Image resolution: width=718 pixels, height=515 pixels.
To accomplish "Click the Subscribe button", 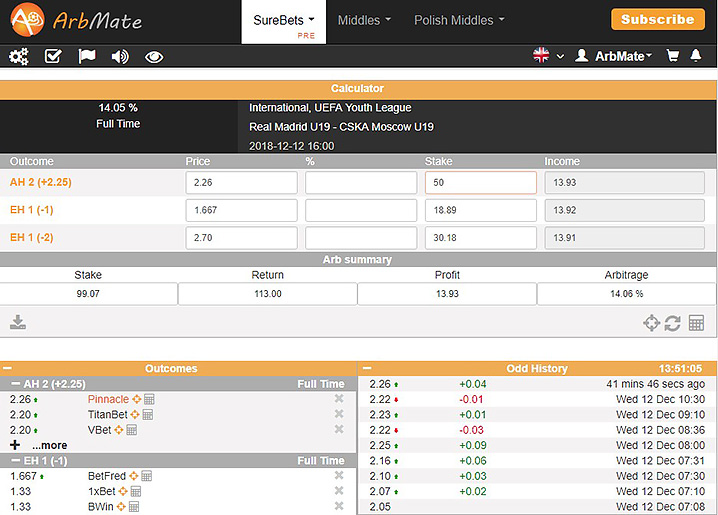I will click(658, 19).
